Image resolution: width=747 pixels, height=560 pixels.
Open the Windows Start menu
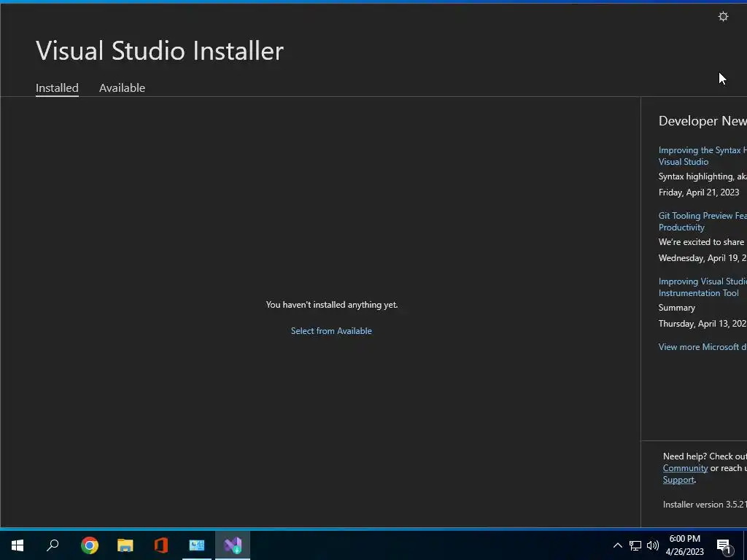[x=18, y=545]
